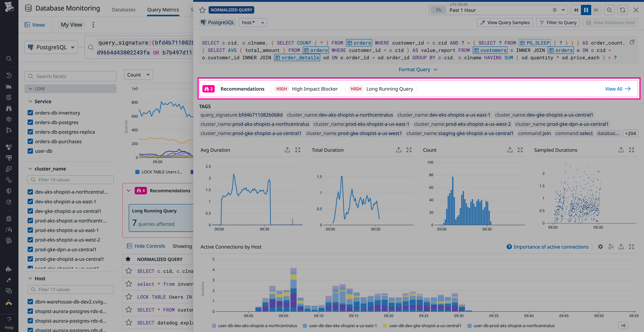Image resolution: width=644 pixels, height=332 pixels.
Task: Switch to the Databases tab
Action: coord(123,10)
